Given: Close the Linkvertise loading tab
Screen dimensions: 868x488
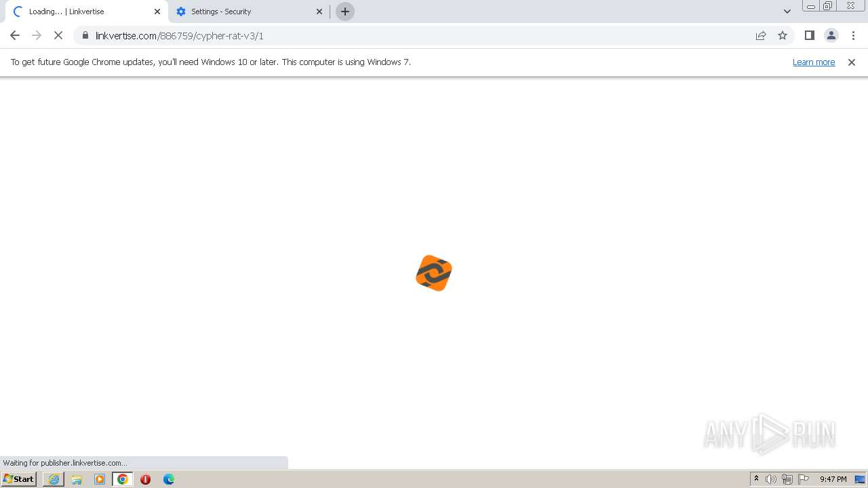Looking at the screenshot, I should coord(157,12).
